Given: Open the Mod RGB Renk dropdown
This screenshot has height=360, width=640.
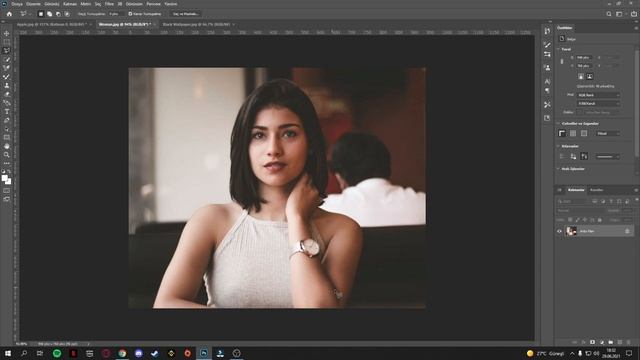Looking at the screenshot, I should coord(598,95).
